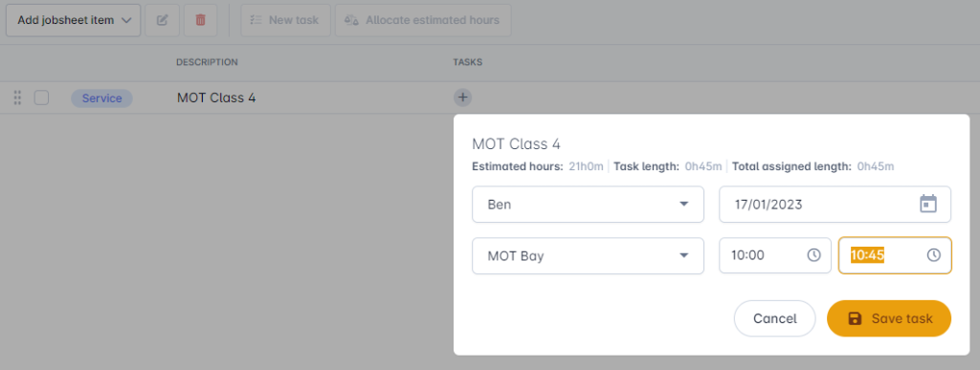Screen dimensions: 980x370
Task: Click the New task checklist icon
Action: (255, 20)
